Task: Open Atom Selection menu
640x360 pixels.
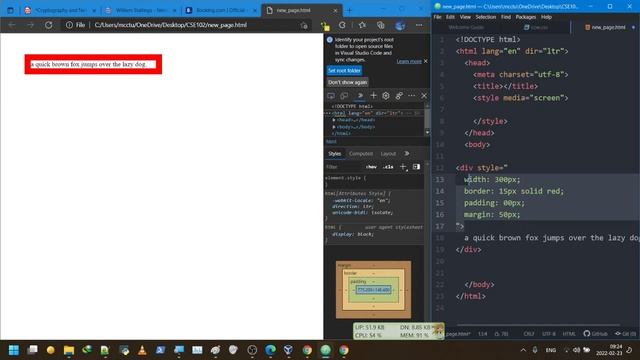Action: [x=486, y=17]
